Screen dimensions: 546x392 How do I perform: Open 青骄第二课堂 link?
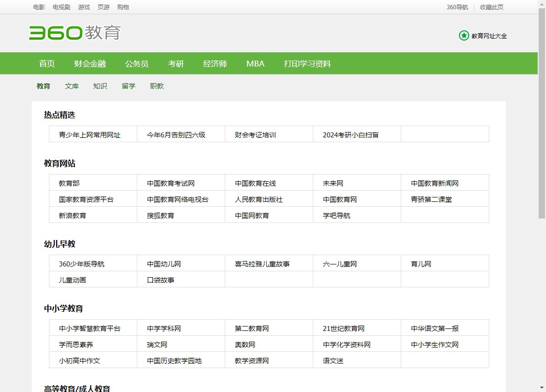tap(431, 199)
